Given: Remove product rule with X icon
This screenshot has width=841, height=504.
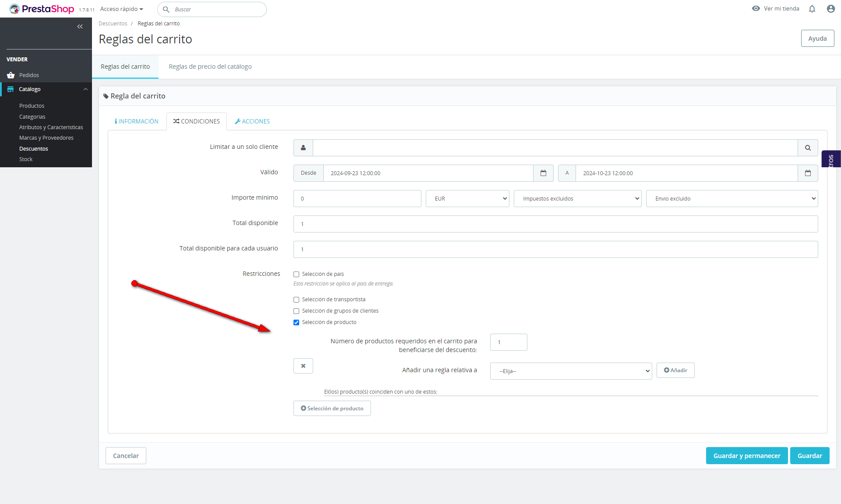Looking at the screenshot, I should 303,366.
